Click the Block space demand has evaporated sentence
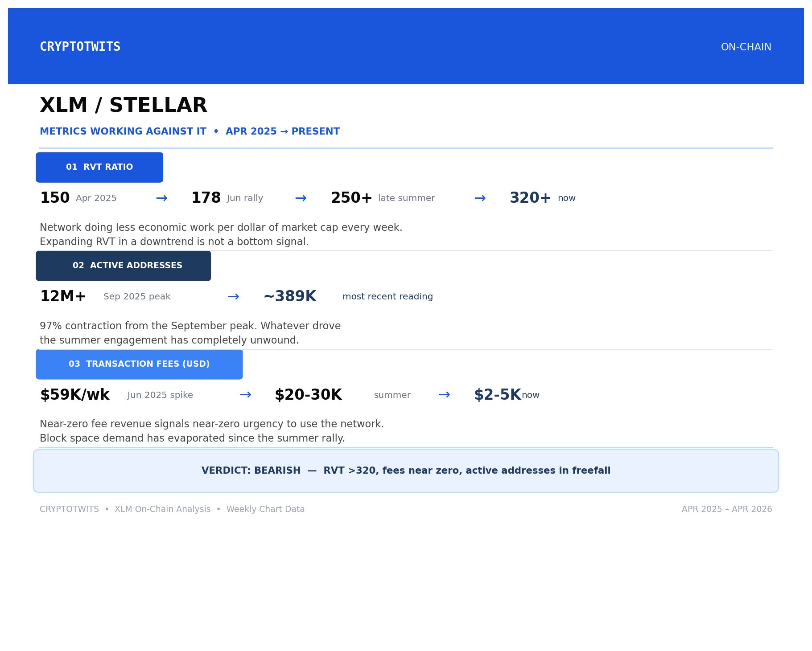Screen dimensions: 812x651 (x=192, y=438)
